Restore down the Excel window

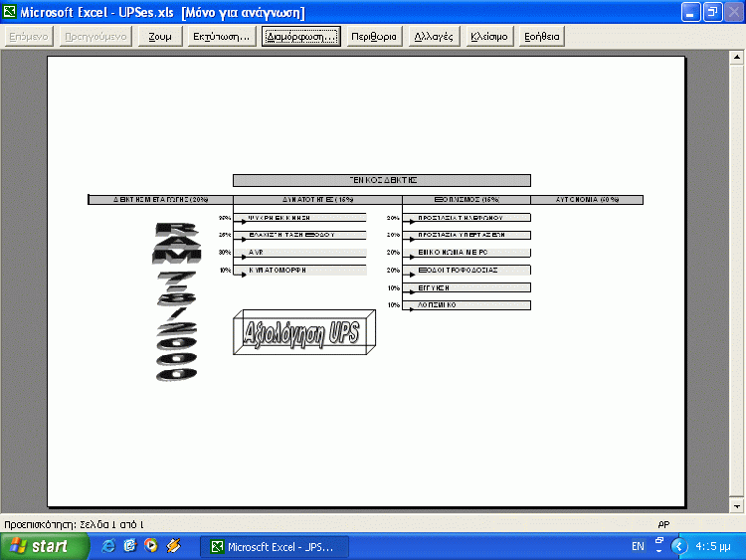(712, 12)
